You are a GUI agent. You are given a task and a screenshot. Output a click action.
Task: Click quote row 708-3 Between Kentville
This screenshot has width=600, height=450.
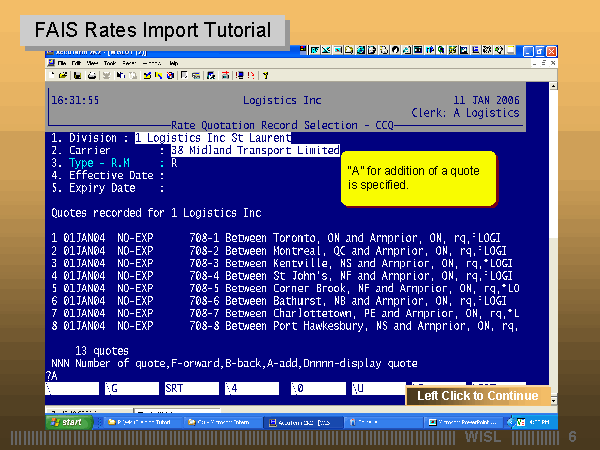282,263
